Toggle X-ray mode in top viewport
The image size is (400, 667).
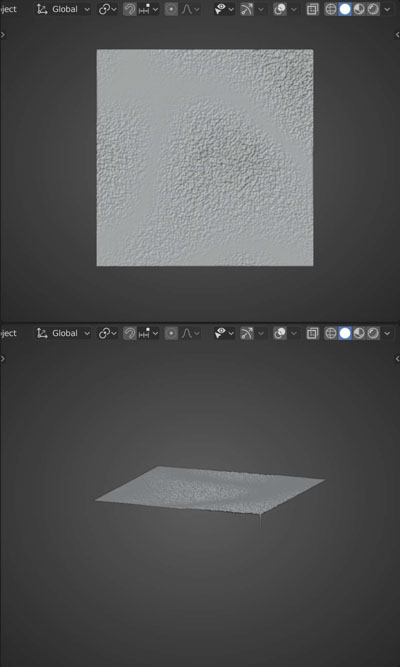(x=312, y=9)
